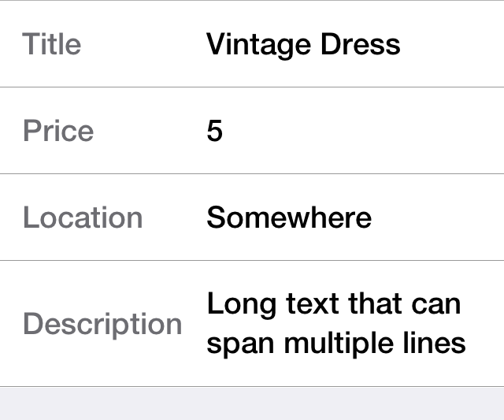Click the word "can" in Description
Screen dimensions: 504x420
436,305
